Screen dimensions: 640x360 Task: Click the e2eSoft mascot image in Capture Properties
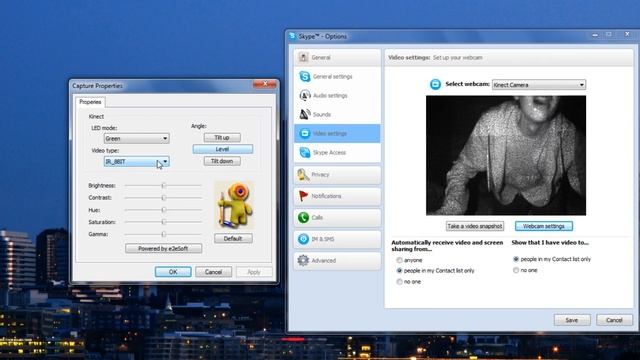(x=235, y=205)
